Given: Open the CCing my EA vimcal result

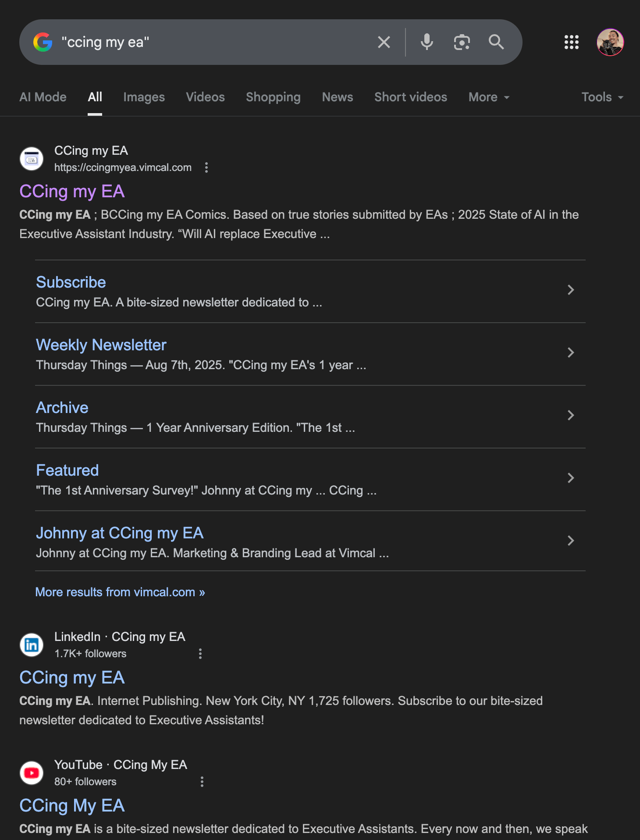Looking at the screenshot, I should 72,192.
